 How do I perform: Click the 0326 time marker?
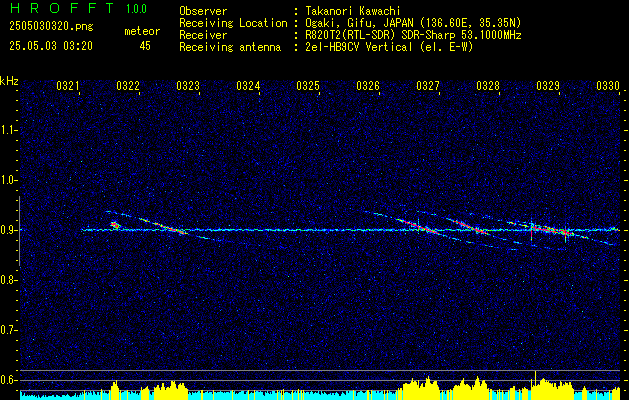pyautogui.click(x=368, y=86)
